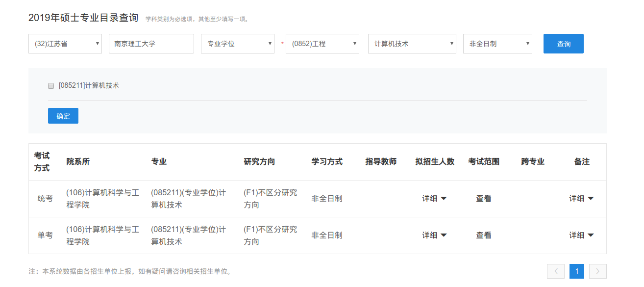Screen dimensions: 644x287
Task: Open the 非全日制 study mode dropdown
Action: 497,44
